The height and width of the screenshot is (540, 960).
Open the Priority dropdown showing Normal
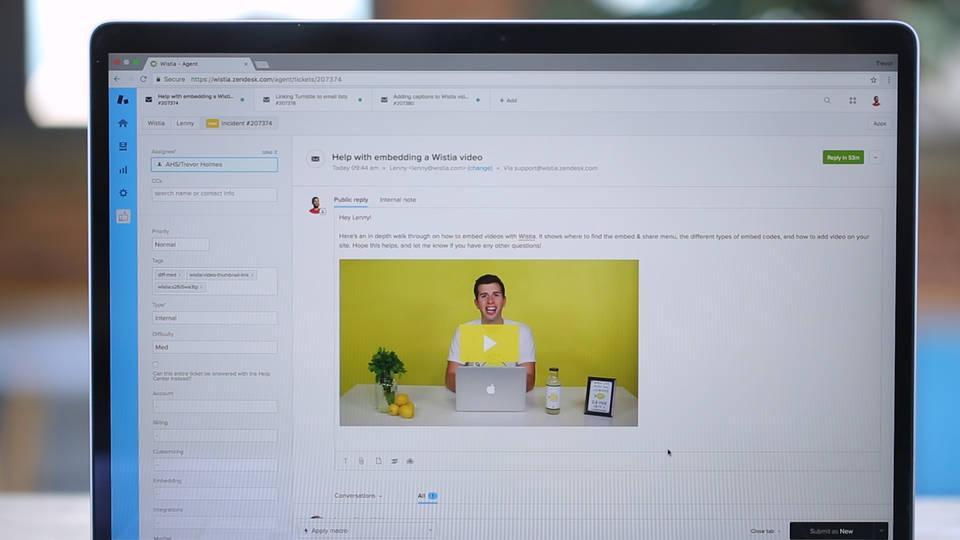point(180,244)
